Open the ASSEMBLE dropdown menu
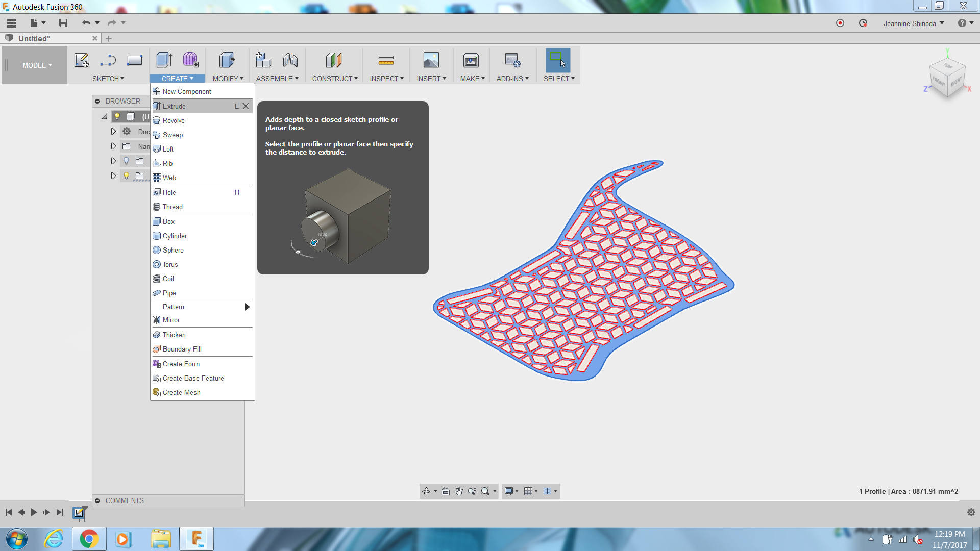Screen dimensions: 980x551 click(277, 79)
